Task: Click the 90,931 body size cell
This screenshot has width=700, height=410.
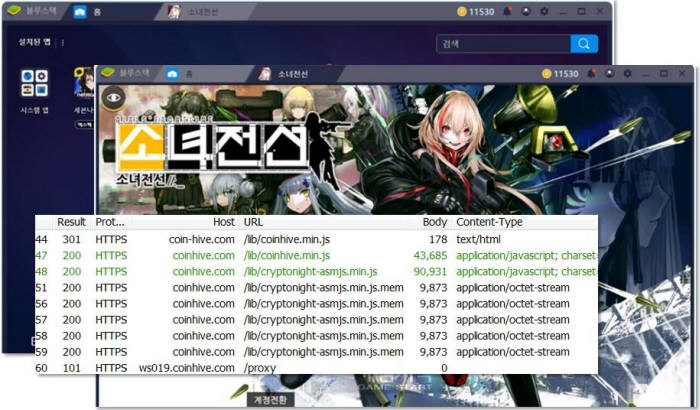Action: pos(430,272)
